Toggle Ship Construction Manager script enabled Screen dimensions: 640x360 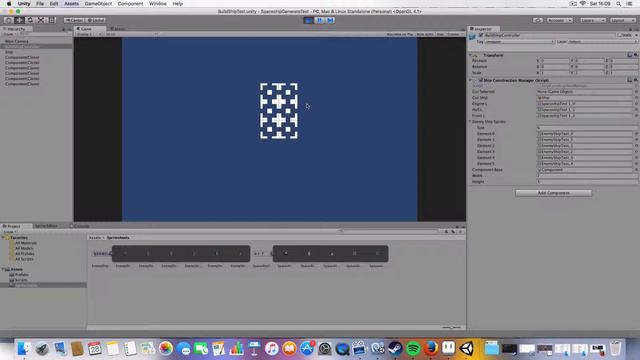tap(480, 80)
